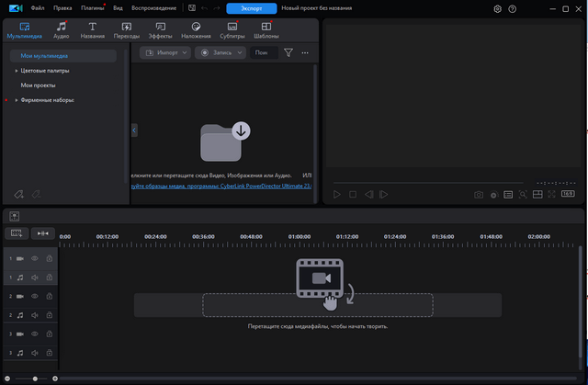Toggle visibility of first audio track
The image size is (588, 385).
point(35,277)
